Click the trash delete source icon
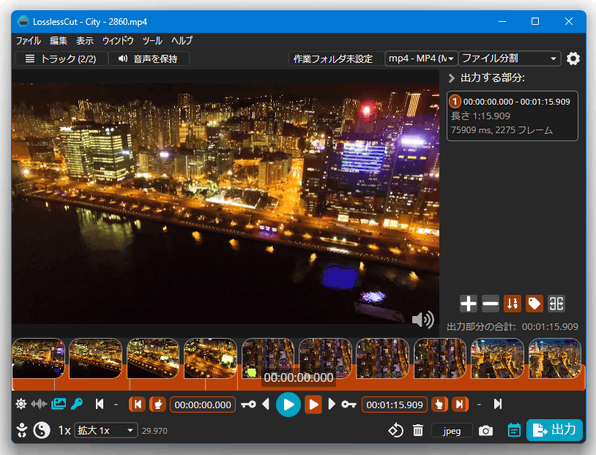The height and width of the screenshot is (455, 596). point(418,430)
